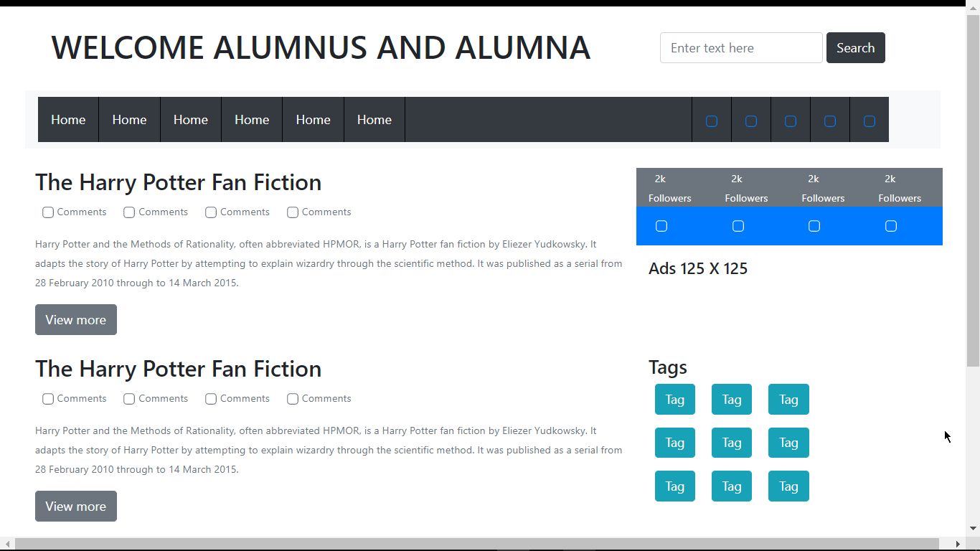Click the last placeholder icon in the dark navbar
This screenshot has height=551, width=980.
pyautogui.click(x=870, y=121)
